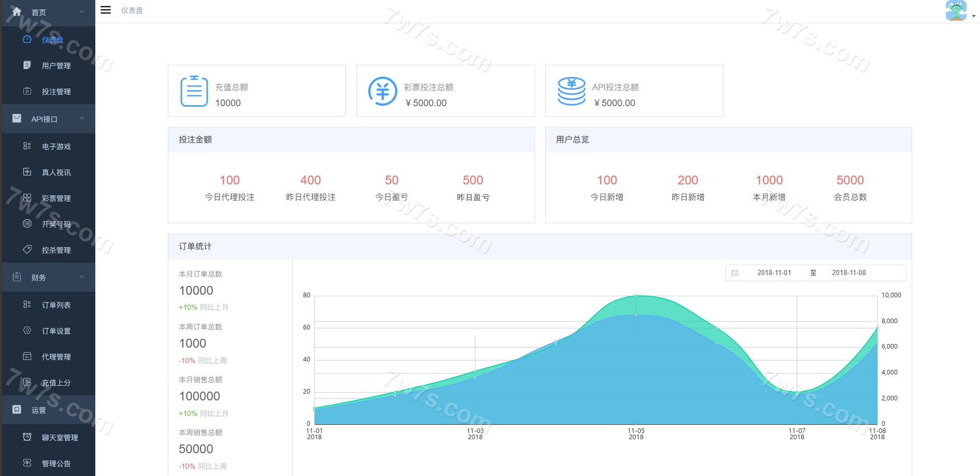980x476 pixels.
Task: Open 订单列表 in the sidebar
Action: click(x=56, y=305)
